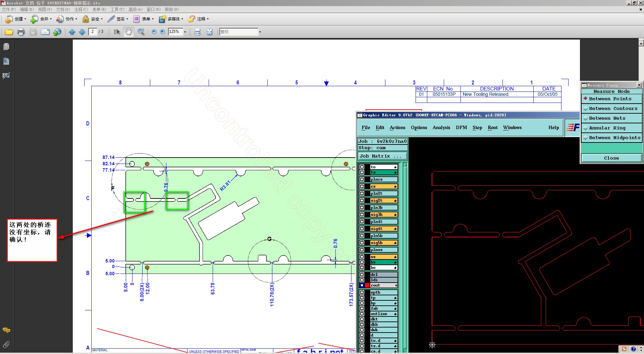Select Between Points measure mode
644x354 pixels.
(x=610, y=99)
